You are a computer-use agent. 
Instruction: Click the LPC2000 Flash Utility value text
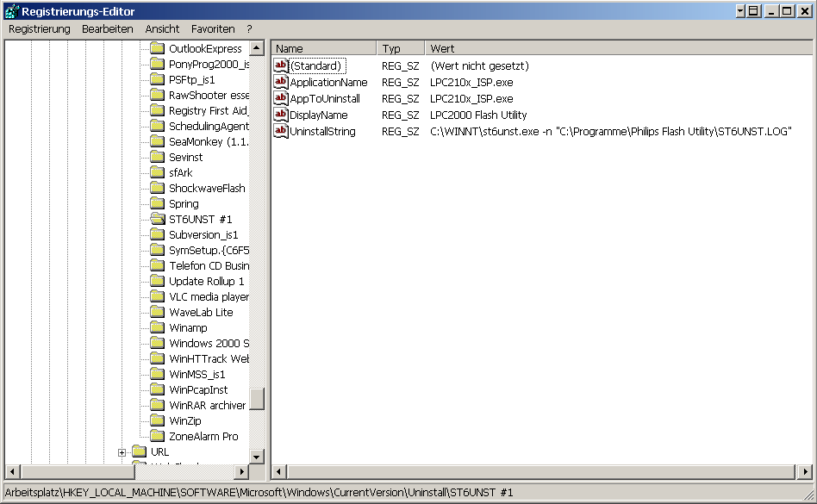[478, 115]
